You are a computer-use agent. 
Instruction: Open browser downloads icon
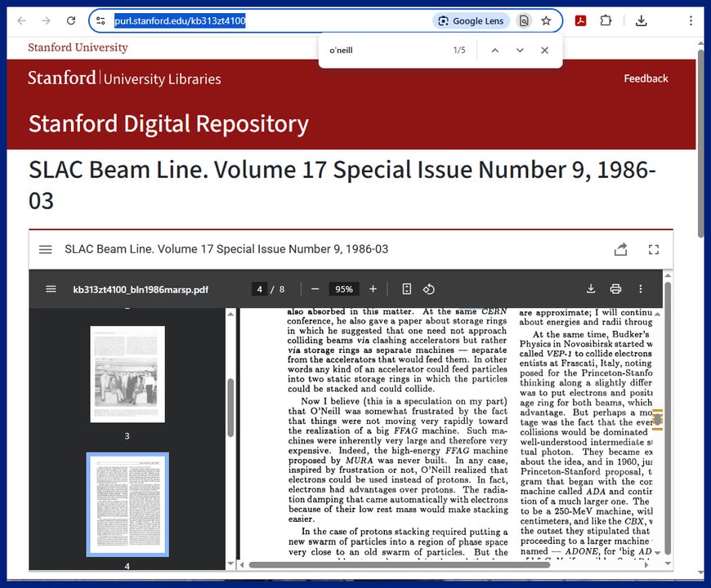tap(642, 21)
